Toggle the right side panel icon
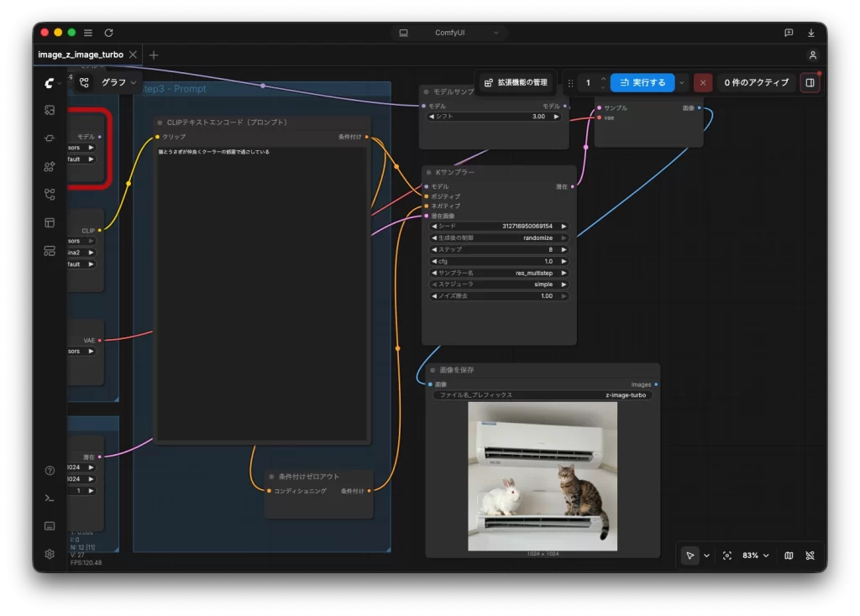Image resolution: width=860 pixels, height=616 pixels. pos(810,83)
